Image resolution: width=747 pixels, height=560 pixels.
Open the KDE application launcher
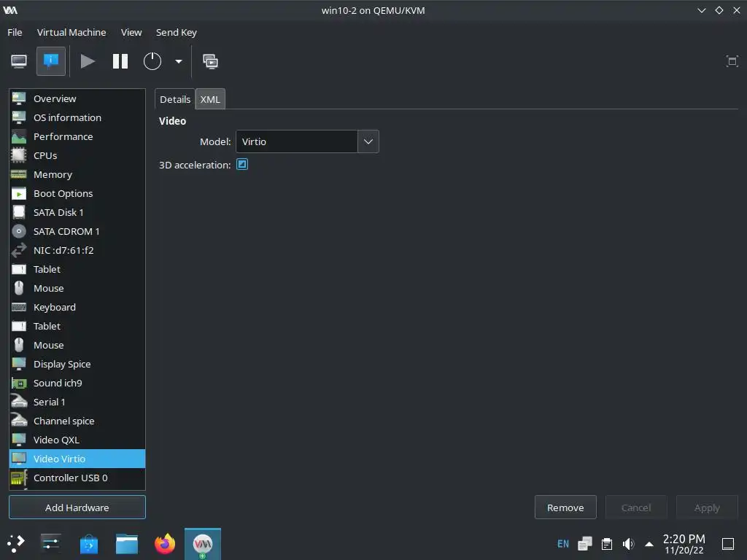pyautogui.click(x=16, y=543)
